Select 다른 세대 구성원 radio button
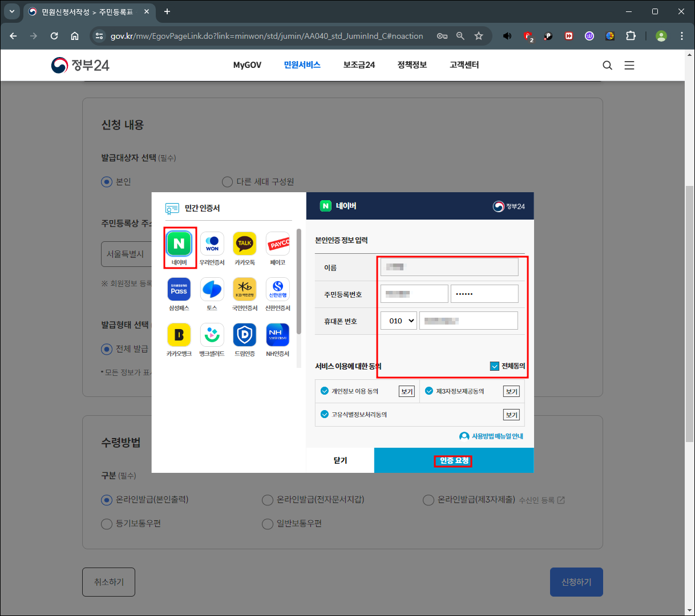 tap(227, 182)
